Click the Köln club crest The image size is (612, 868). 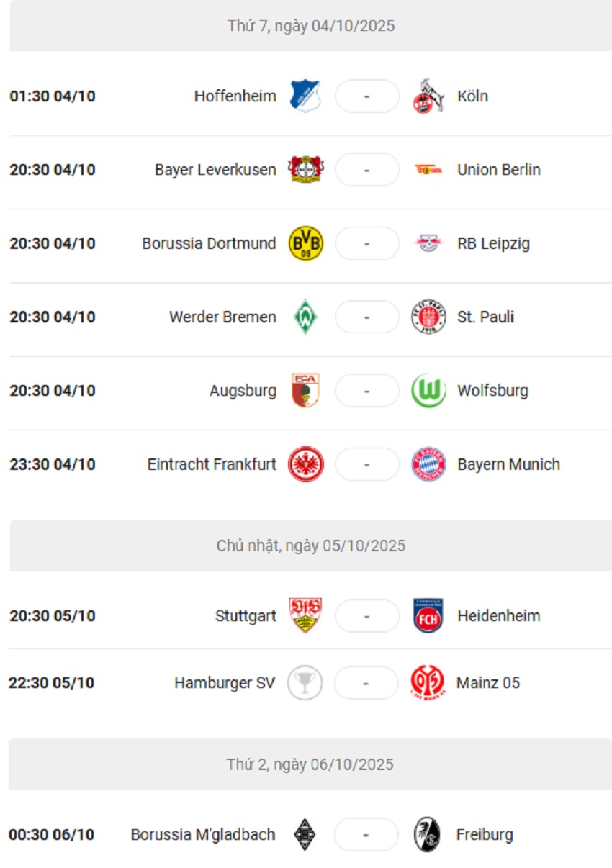tap(428, 95)
